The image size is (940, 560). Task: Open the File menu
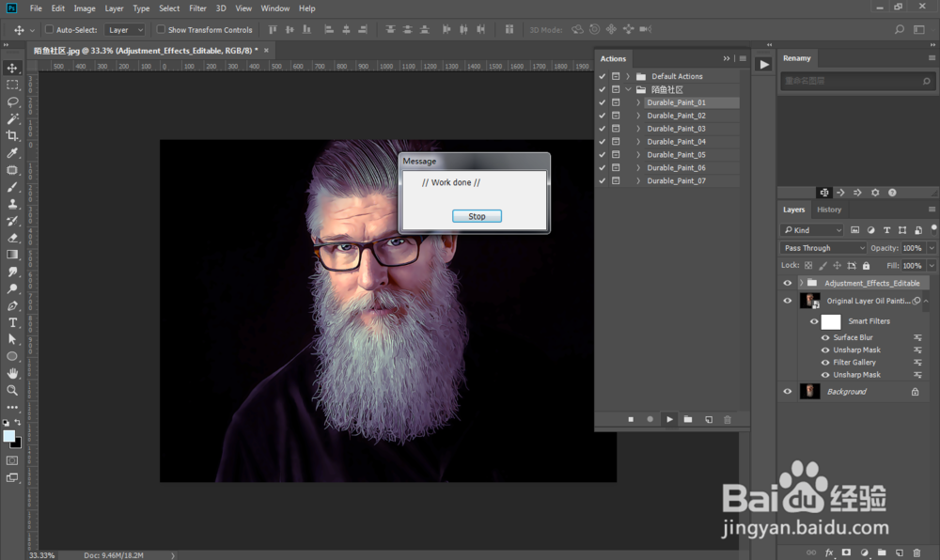(x=36, y=8)
